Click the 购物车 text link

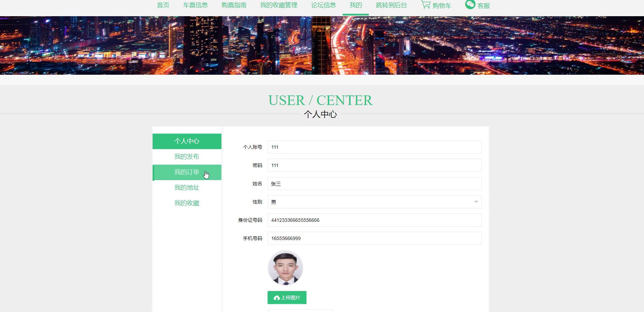click(x=442, y=6)
